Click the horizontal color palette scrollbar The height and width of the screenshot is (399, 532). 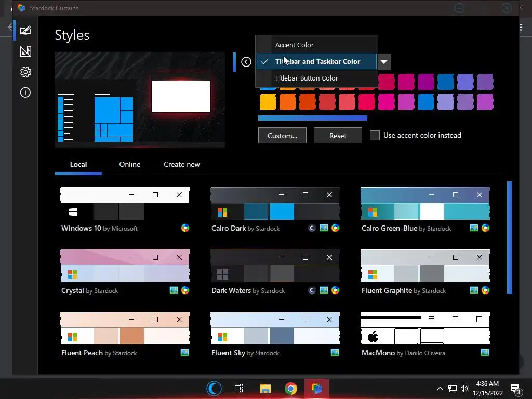coord(312,118)
